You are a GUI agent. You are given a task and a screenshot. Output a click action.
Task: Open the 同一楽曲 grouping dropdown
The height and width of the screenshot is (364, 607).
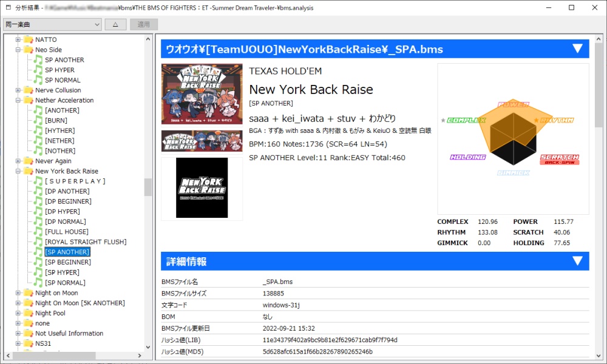[53, 24]
